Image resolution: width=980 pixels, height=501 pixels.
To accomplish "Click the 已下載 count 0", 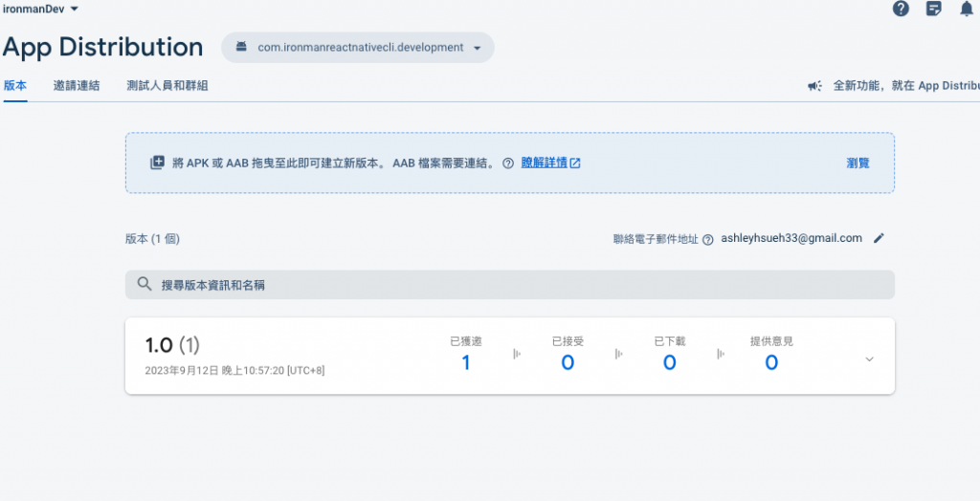I will 669,362.
